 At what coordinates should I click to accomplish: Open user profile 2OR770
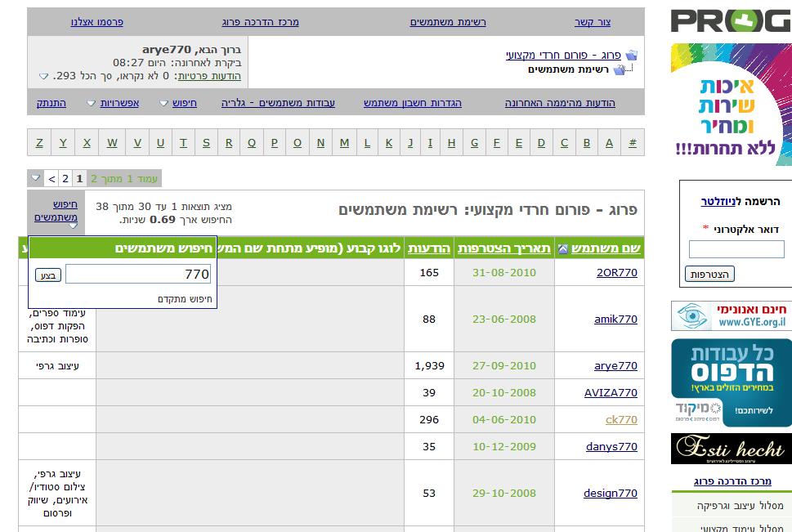[x=617, y=273]
